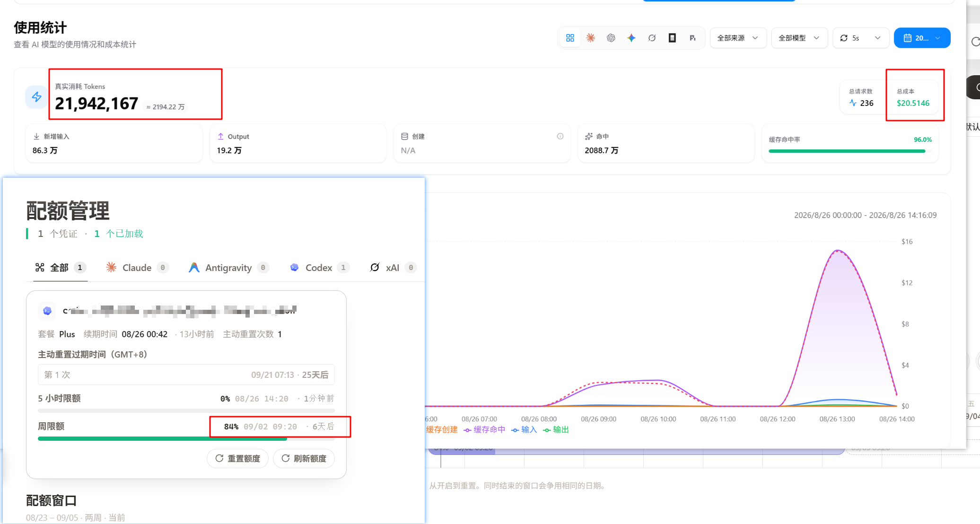980x524 pixels.
Task: Click the black square provider icon
Action: (672, 38)
